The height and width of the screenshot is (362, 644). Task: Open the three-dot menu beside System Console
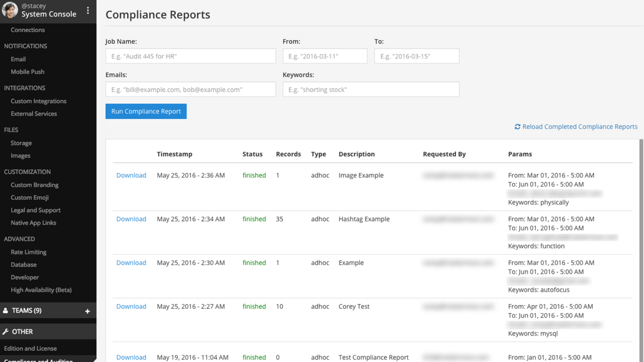(88, 10)
